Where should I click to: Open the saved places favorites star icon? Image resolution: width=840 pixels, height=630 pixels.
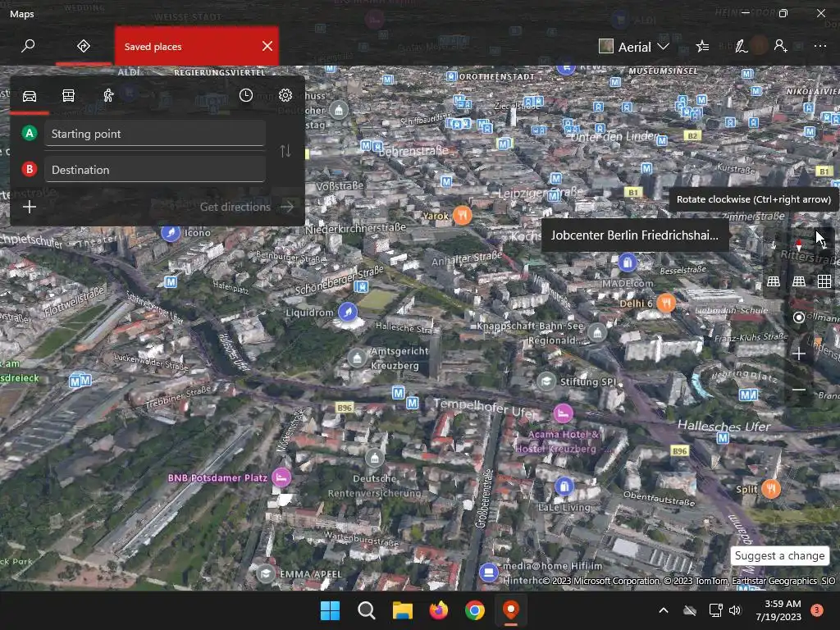702,47
